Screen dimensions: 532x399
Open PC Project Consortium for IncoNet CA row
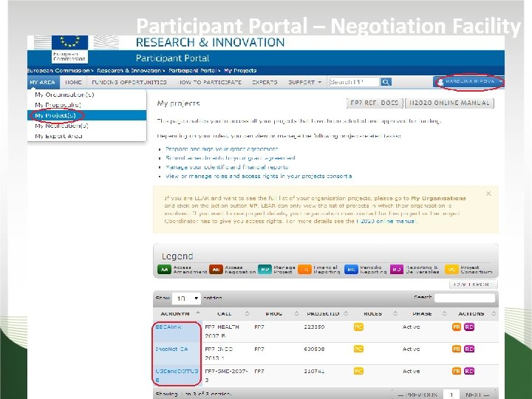(x=358, y=349)
